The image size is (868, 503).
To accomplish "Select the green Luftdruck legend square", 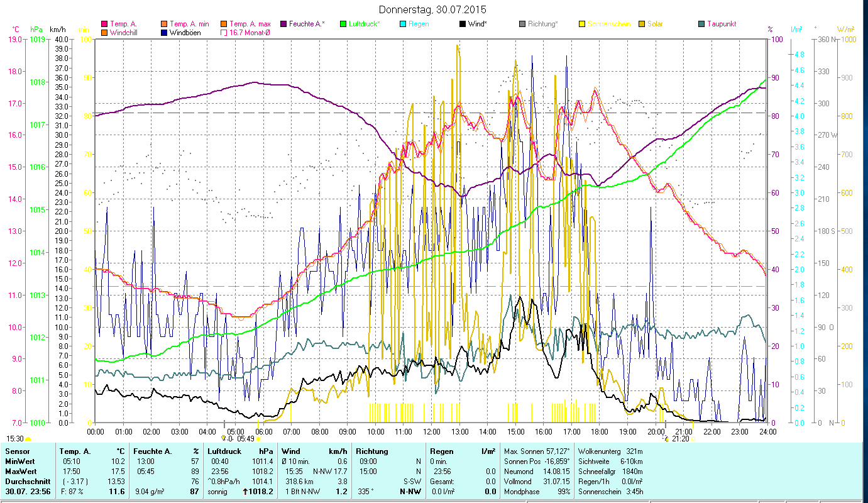I will [343, 24].
